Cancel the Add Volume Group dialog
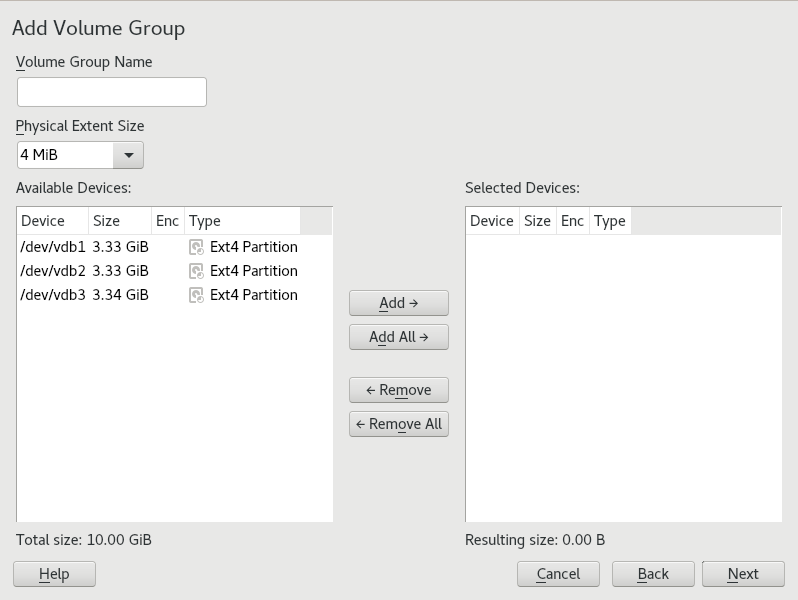This screenshot has width=798, height=600. tap(558, 574)
